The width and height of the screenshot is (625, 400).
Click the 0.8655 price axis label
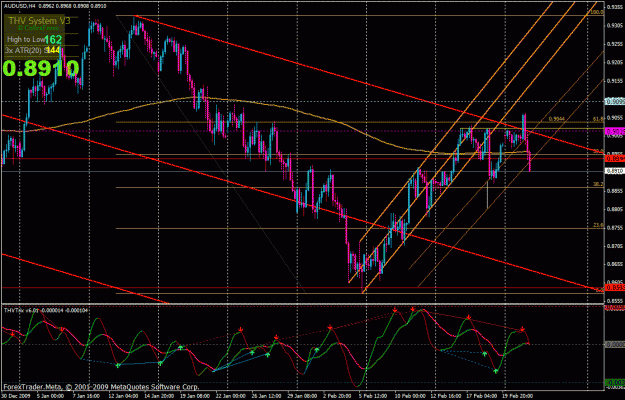coord(615,264)
